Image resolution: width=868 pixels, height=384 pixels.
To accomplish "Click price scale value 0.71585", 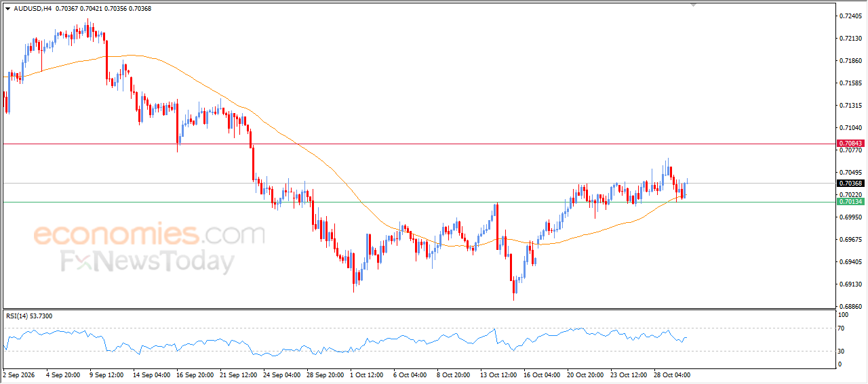I will pos(850,83).
